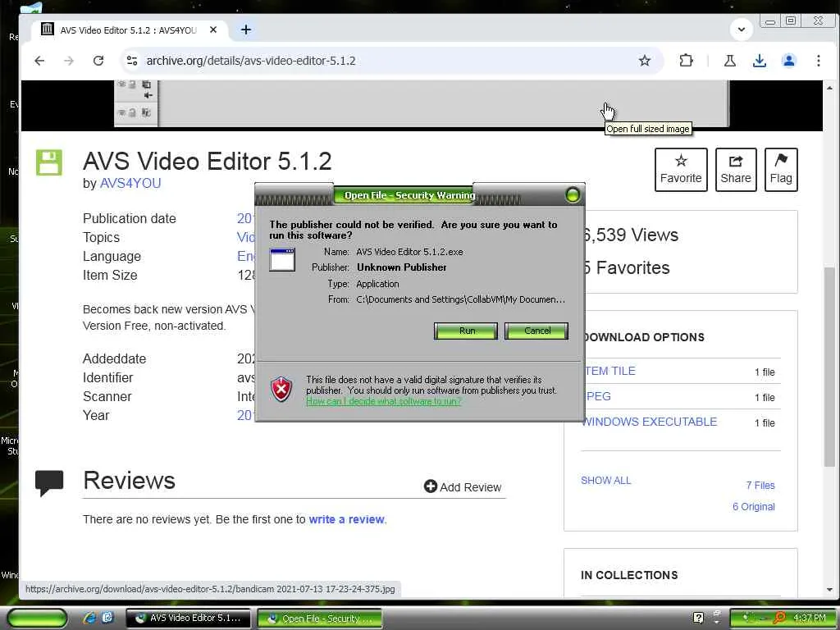Image resolution: width=840 pixels, height=630 pixels.
Task: Click the Reviews speech bubble icon
Action: [48, 482]
